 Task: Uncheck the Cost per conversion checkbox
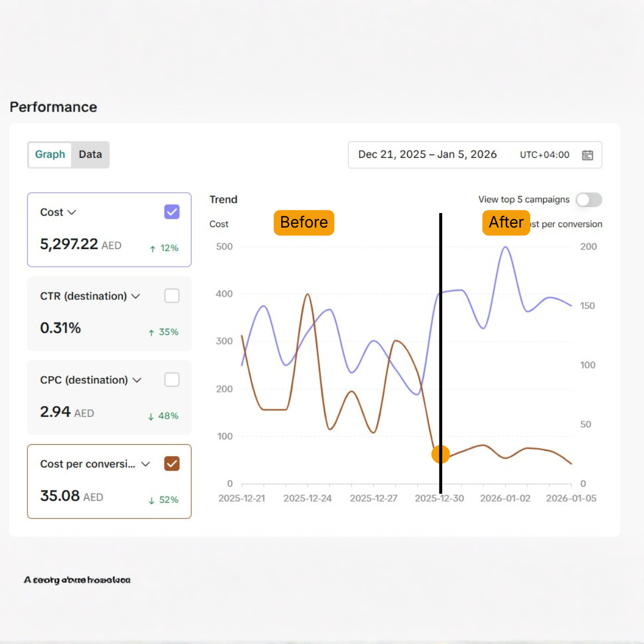tap(172, 463)
